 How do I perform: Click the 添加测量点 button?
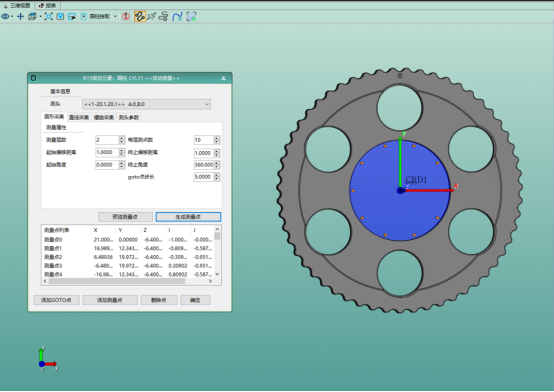(x=110, y=300)
